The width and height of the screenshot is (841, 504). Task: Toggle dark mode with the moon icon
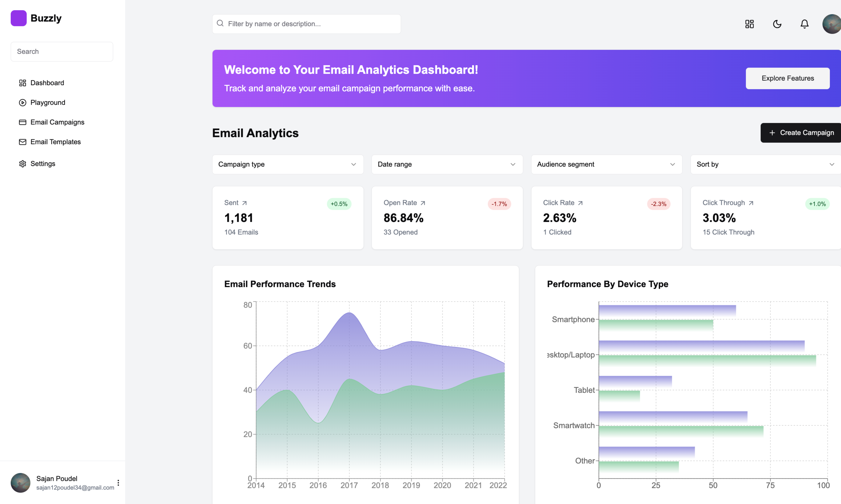(777, 24)
